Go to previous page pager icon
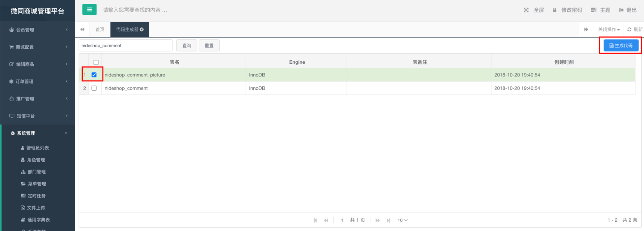 pyautogui.click(x=326, y=220)
